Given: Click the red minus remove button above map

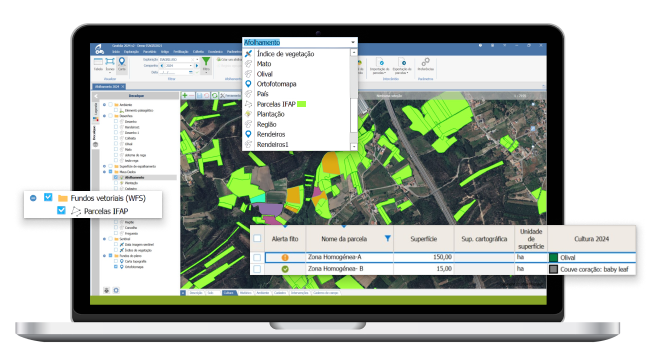Looking at the screenshot, I should (191, 95).
